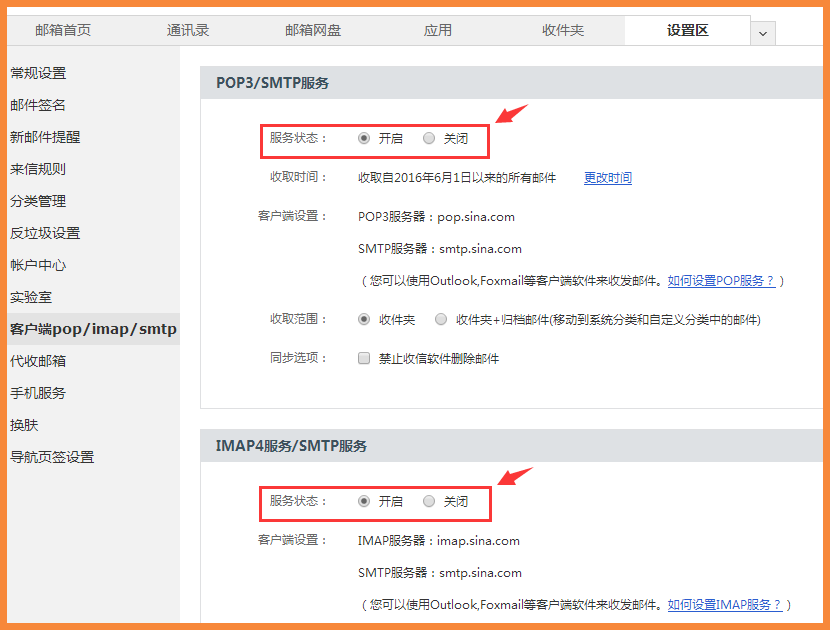Open 导航页签设置
This screenshot has height=630, width=830.
click(x=52, y=457)
